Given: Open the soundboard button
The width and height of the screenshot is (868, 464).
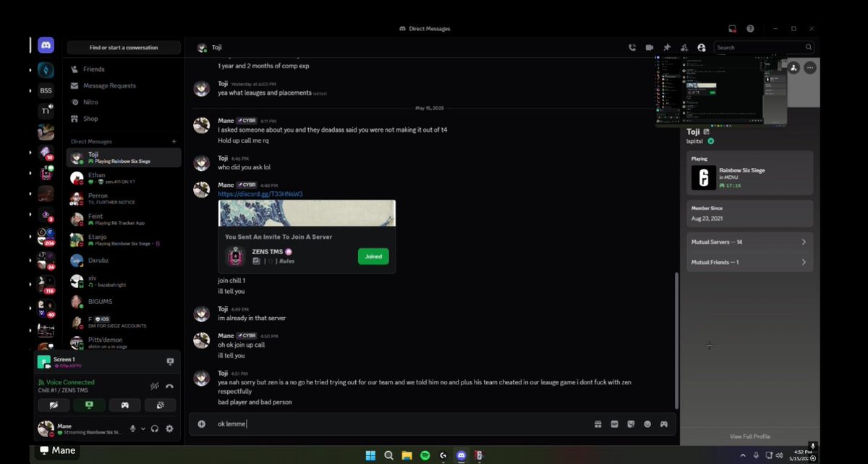Looking at the screenshot, I should (x=161, y=405).
